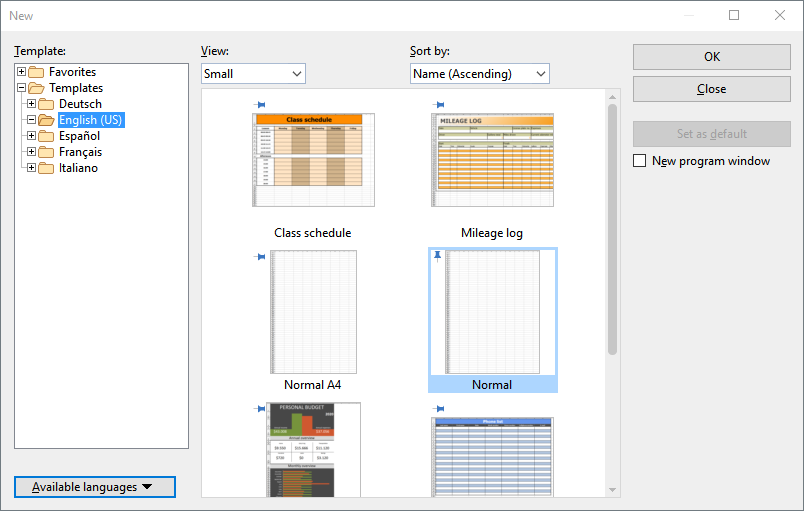Open the Sort by dropdown

pos(479,74)
